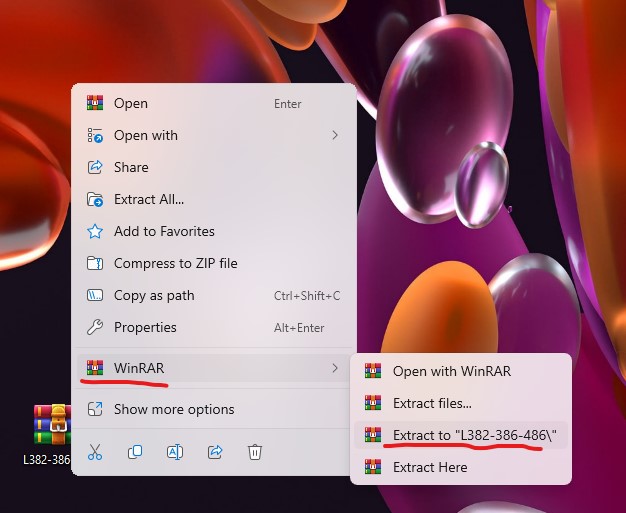Click the star icon beside Add to Favorites
The height and width of the screenshot is (513, 626).
95,231
